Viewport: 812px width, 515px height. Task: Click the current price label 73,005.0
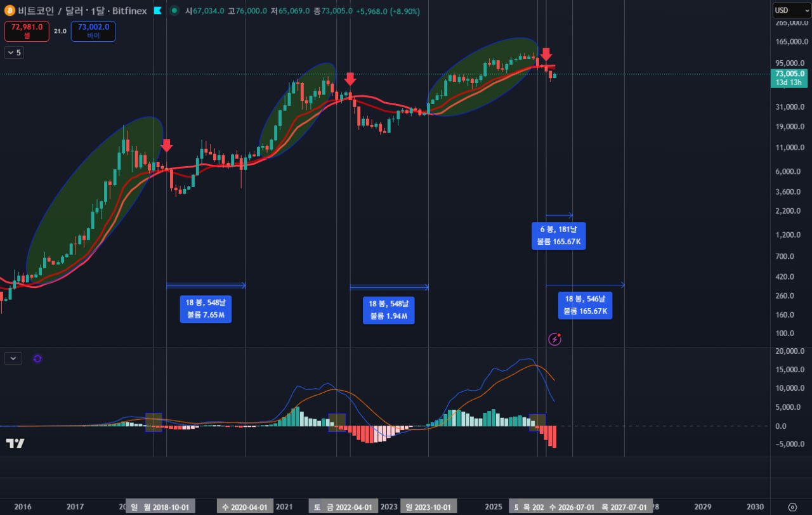pyautogui.click(x=789, y=74)
